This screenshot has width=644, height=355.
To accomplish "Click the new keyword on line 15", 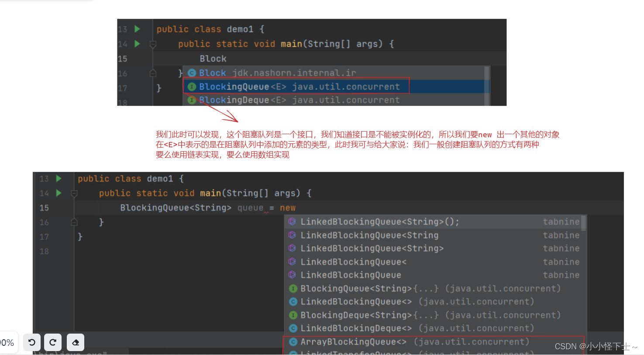I will 288,208.
